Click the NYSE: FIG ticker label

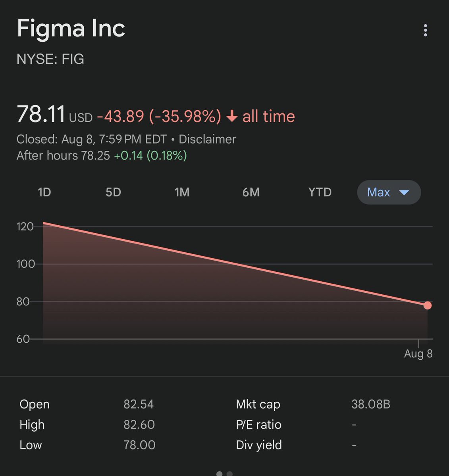coord(50,59)
